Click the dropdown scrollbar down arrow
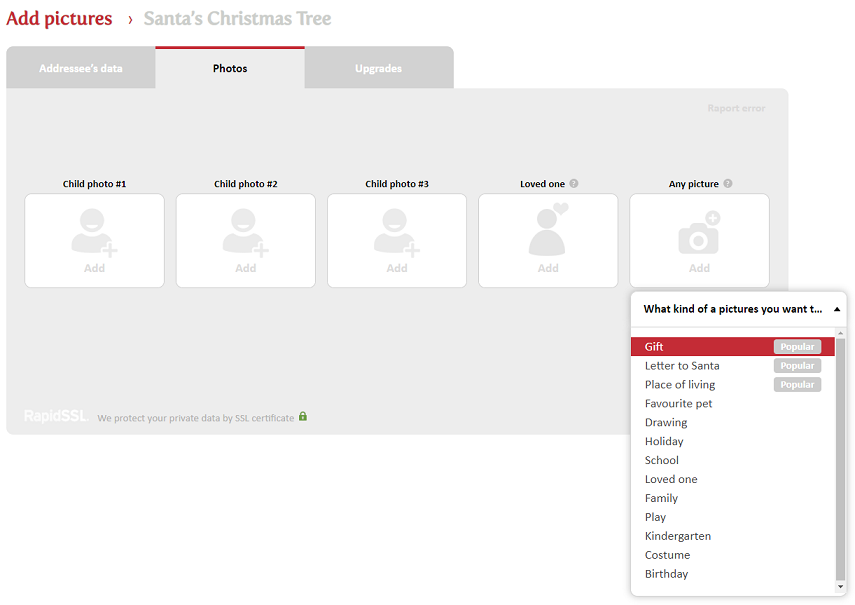Screen dimensions: 855x605 click(840, 587)
